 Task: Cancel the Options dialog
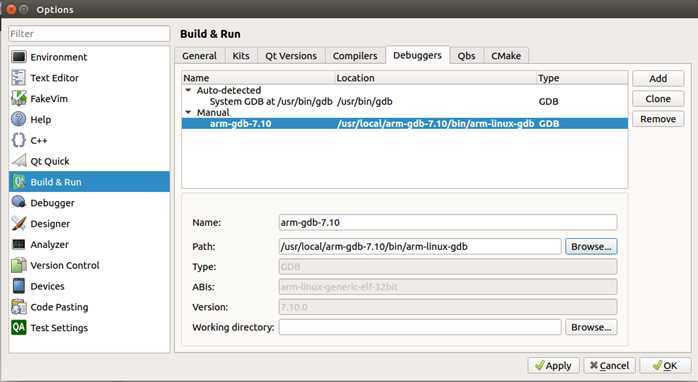(609, 366)
